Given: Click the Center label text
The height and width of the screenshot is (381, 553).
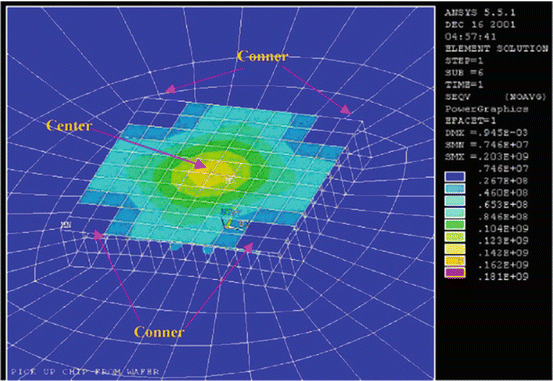Looking at the screenshot, I should click(69, 126).
